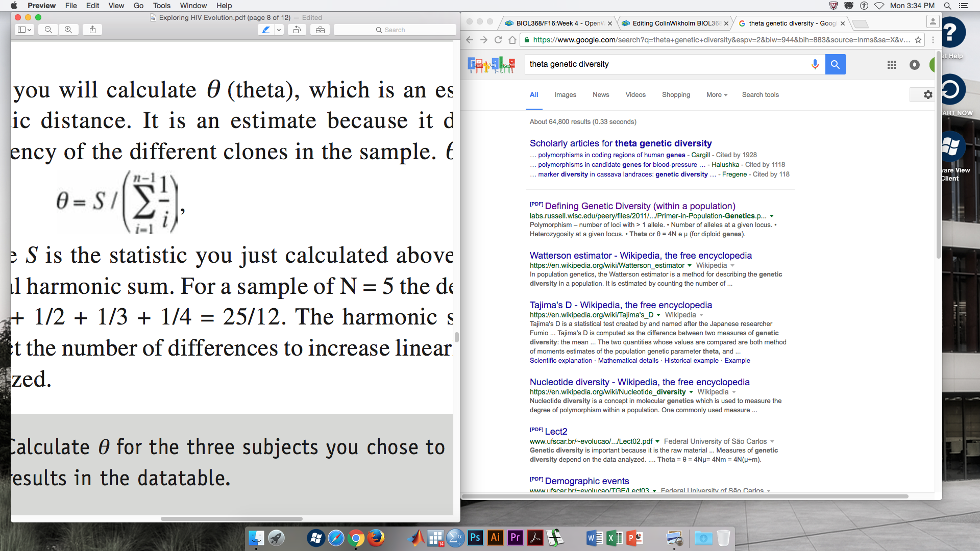Open the Tools menu in menu bar

click(161, 6)
